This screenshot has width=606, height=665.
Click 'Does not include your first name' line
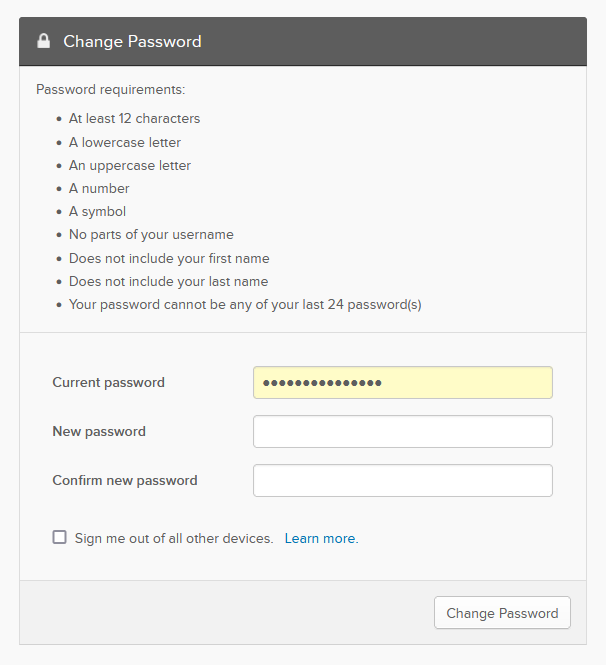pos(169,258)
